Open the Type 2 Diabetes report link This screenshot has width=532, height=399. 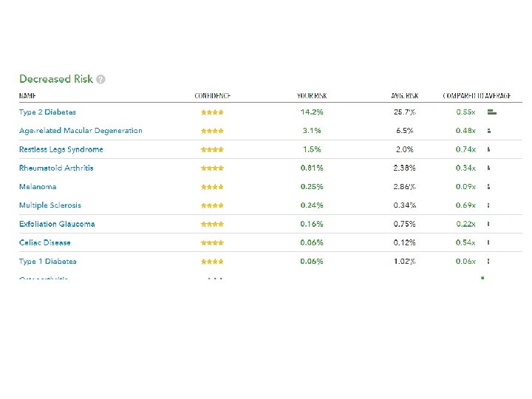click(x=47, y=112)
